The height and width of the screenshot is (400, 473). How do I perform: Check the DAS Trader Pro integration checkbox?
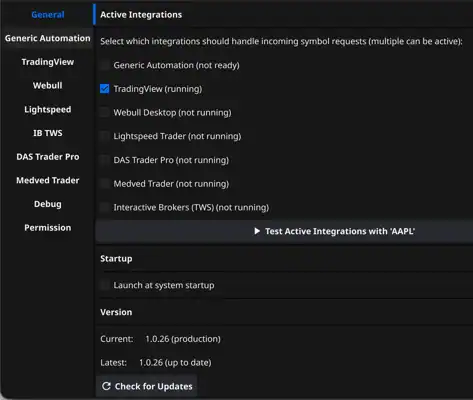105,160
